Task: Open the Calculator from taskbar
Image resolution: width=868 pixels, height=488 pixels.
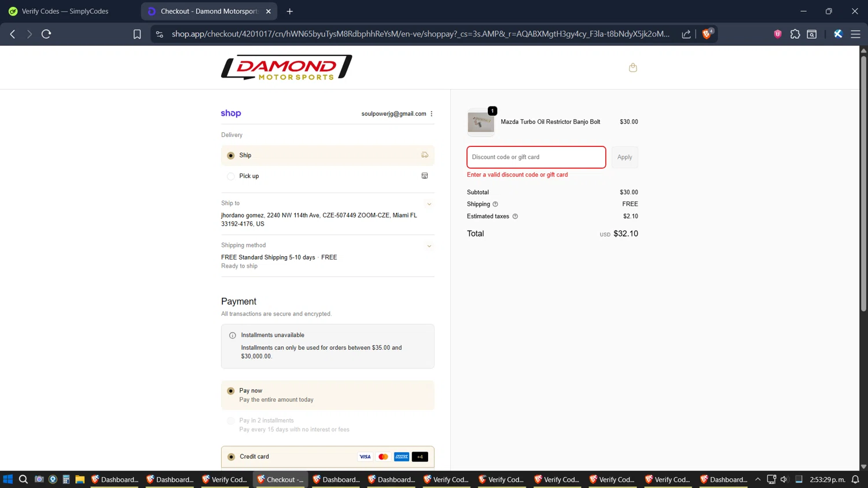Action: click(x=66, y=479)
